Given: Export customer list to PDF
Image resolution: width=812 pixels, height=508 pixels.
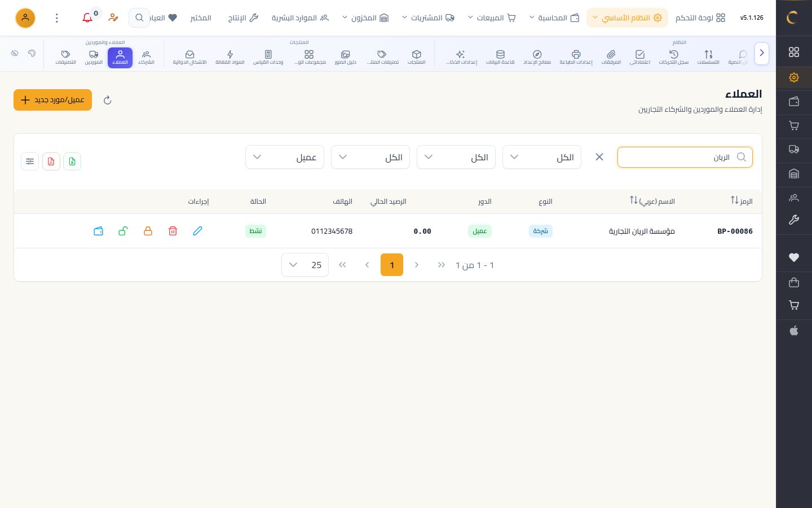Looking at the screenshot, I should [51, 161].
